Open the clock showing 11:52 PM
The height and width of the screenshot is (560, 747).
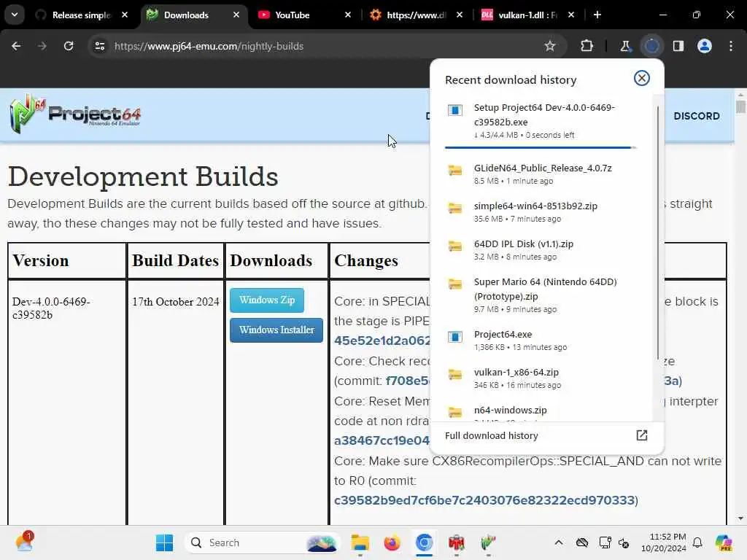(663, 542)
